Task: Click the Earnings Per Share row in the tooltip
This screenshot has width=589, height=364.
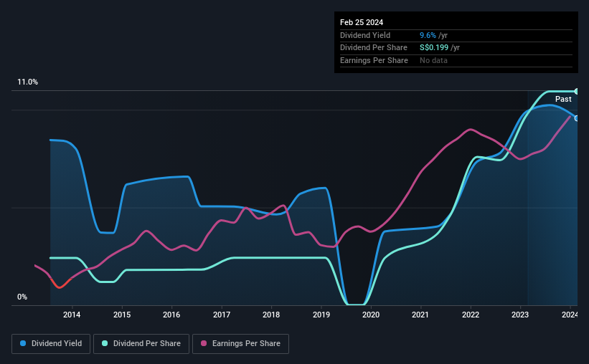Action: (456, 60)
